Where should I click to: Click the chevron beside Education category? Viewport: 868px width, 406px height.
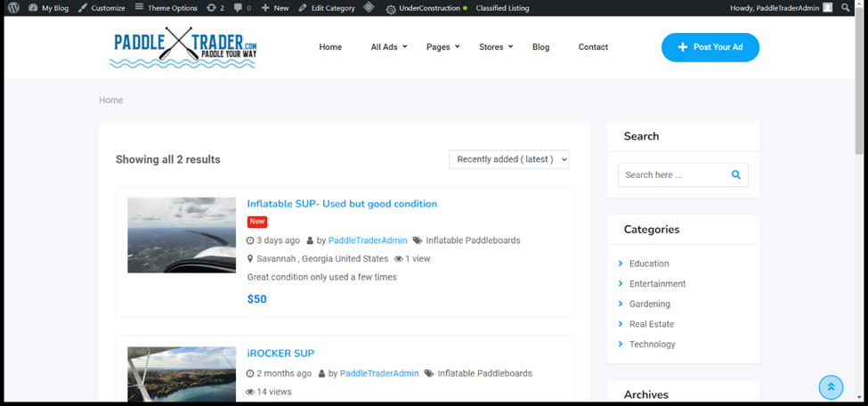coord(621,264)
